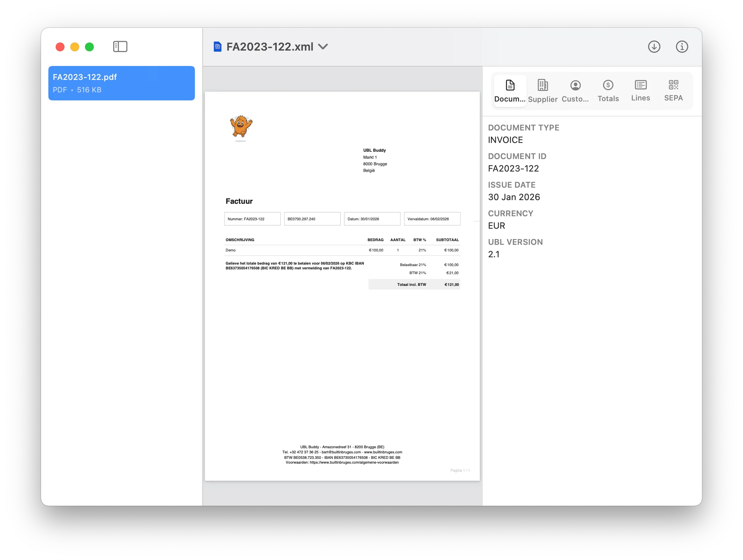Click the Vervaldatum box on the invoice
This screenshot has width=743, height=560.
pyautogui.click(x=432, y=218)
